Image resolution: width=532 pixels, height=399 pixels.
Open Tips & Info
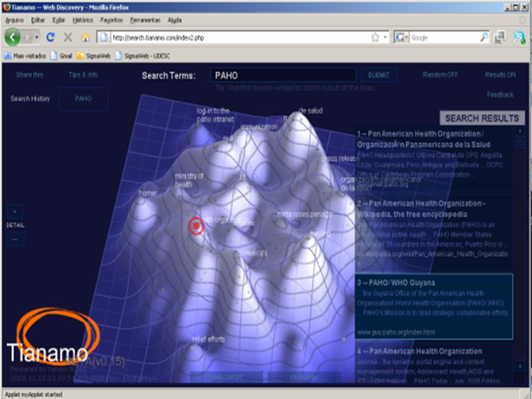(83, 75)
